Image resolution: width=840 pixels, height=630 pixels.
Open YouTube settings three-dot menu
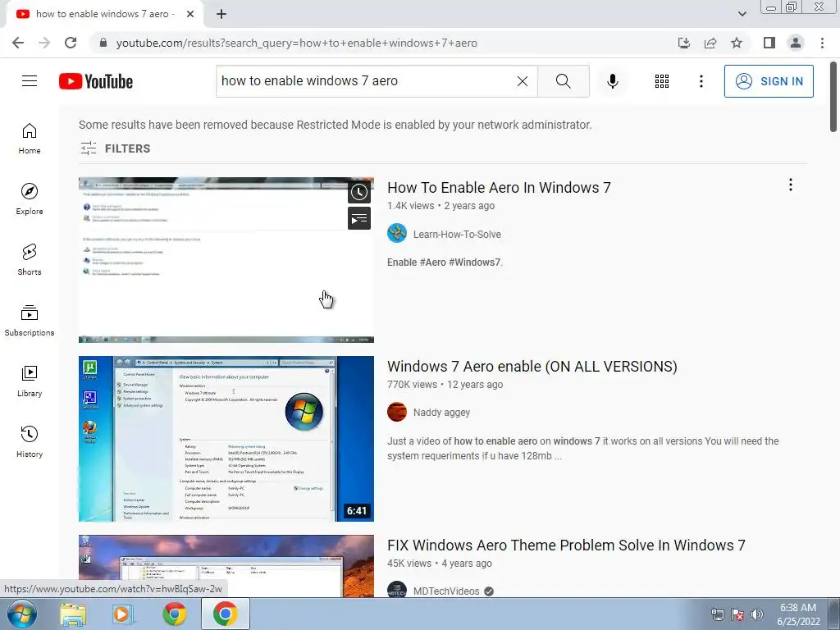tap(701, 81)
